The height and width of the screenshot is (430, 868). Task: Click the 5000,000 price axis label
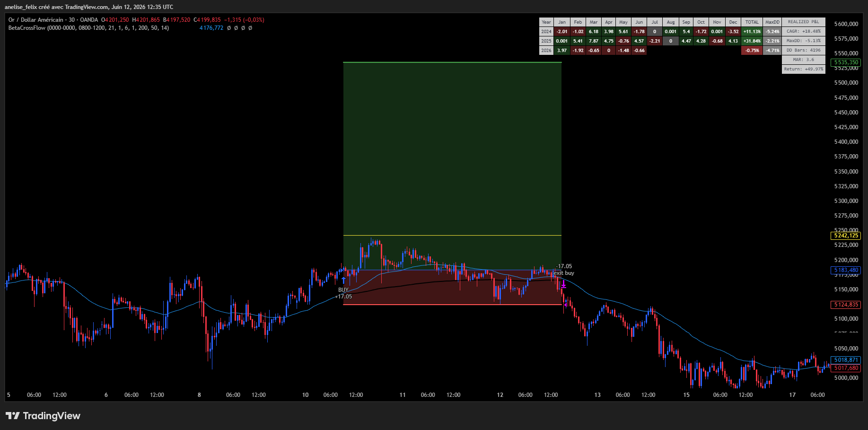pos(846,378)
